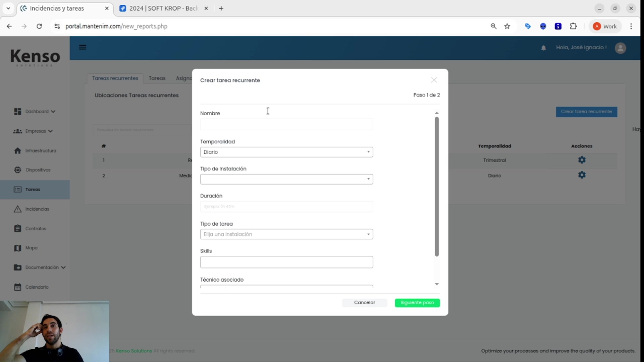Screen dimensions: 644x362
Task: Bookmark page with star icon
Action: tap(507, 26)
